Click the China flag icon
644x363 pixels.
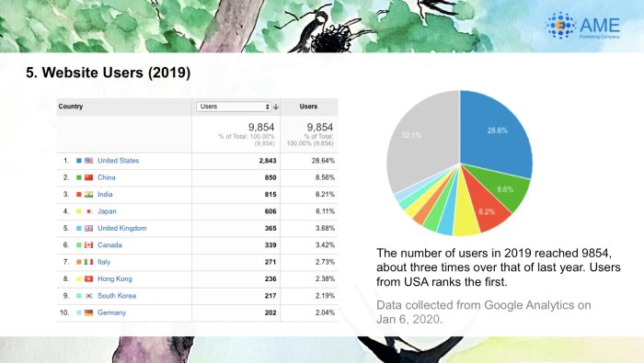click(x=88, y=177)
